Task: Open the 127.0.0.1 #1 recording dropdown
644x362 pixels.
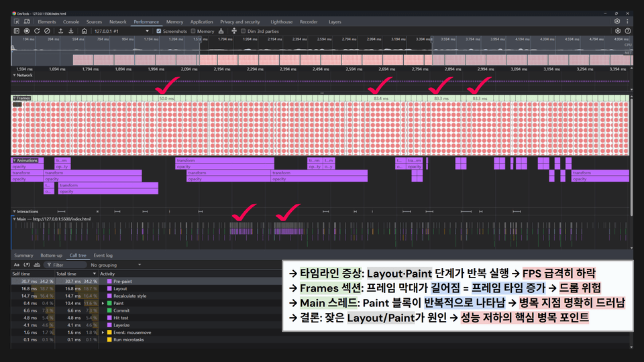Action: tap(121, 32)
